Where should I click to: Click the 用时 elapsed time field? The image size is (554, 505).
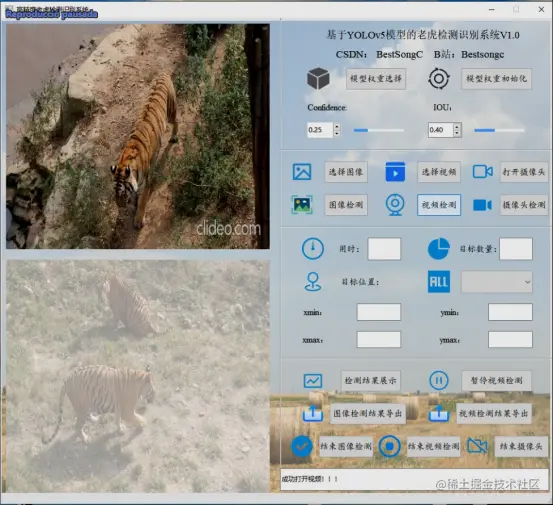point(384,249)
